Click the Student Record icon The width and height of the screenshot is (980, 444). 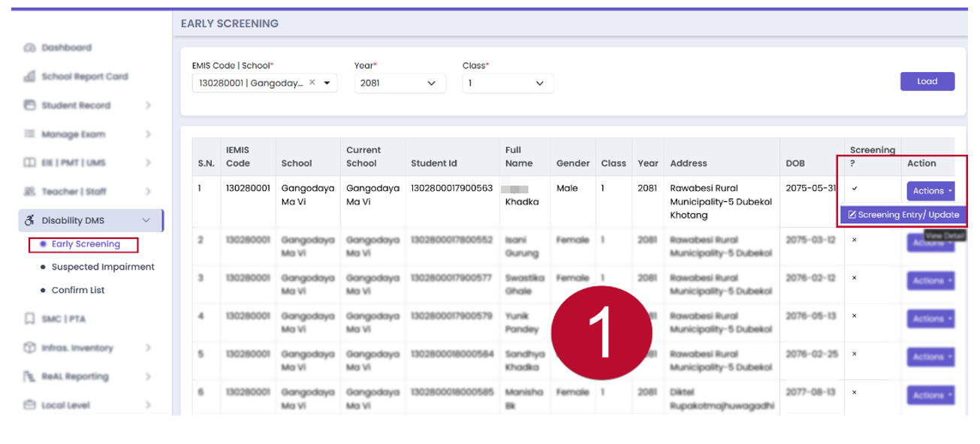[x=30, y=105]
